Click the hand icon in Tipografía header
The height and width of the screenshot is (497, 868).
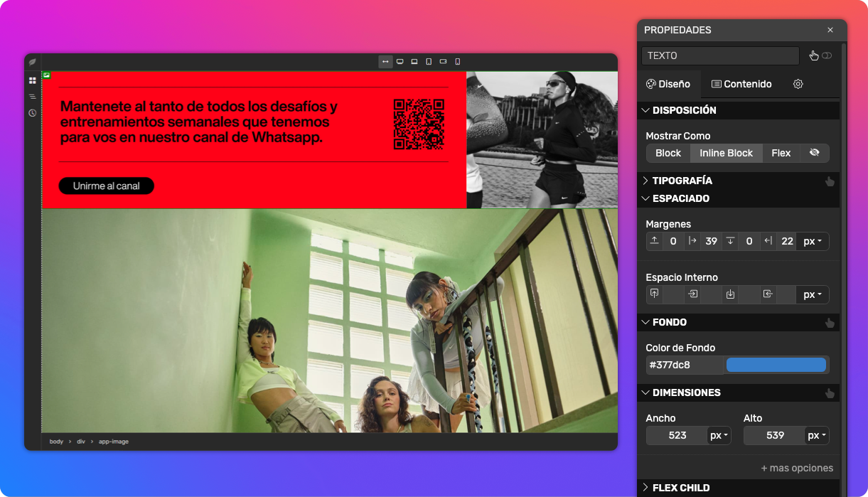point(830,181)
